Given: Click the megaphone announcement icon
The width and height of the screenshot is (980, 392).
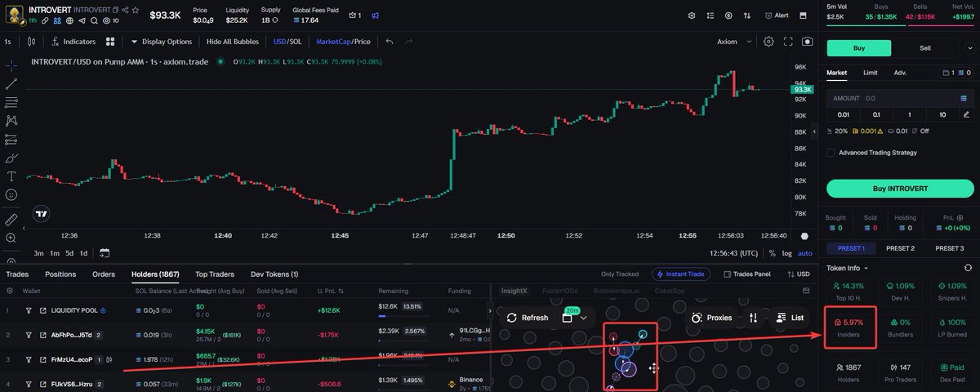Looking at the screenshot, I should tap(375, 15).
